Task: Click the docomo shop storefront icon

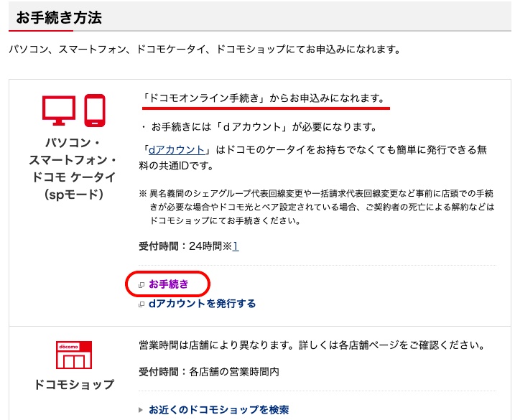Action: pyautogui.click(x=74, y=355)
